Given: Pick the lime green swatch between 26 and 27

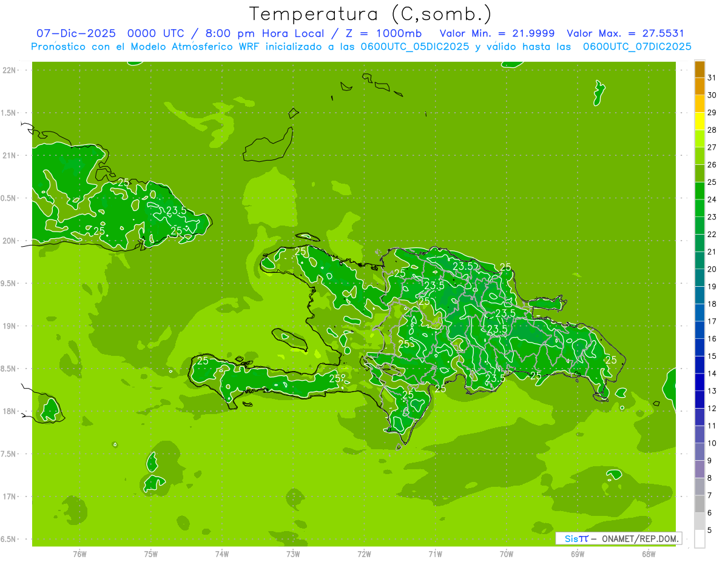Looking at the screenshot, I should [700, 156].
